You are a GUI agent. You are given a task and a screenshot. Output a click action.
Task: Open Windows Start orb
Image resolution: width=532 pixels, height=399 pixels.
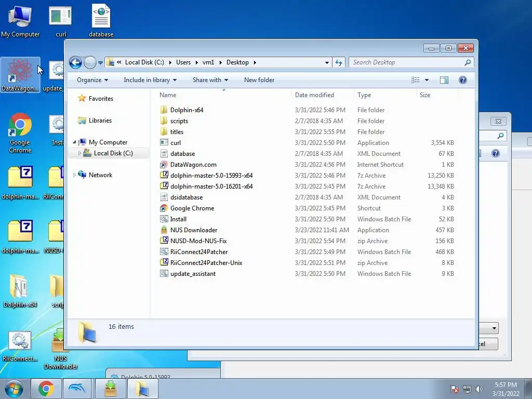point(14,389)
